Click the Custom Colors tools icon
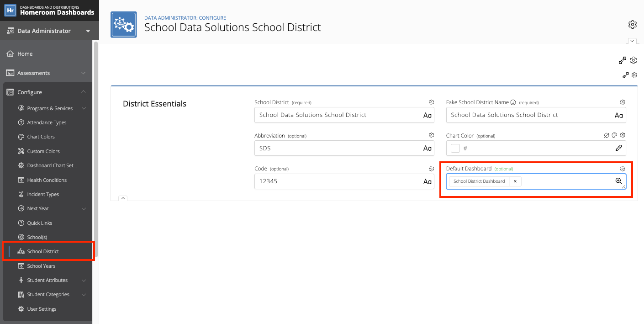The height and width of the screenshot is (324, 644). [21, 151]
